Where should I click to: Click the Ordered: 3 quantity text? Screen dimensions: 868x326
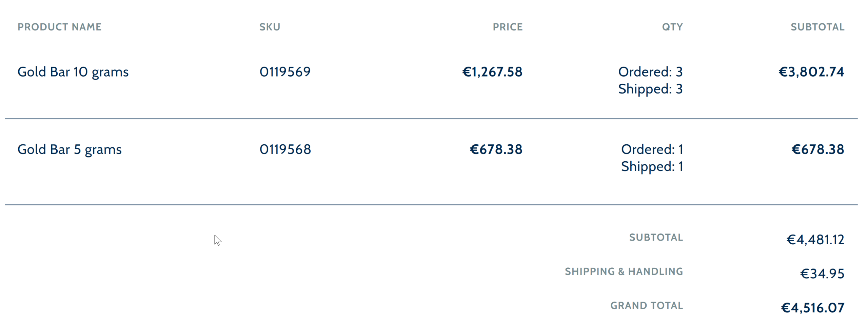pyautogui.click(x=650, y=72)
